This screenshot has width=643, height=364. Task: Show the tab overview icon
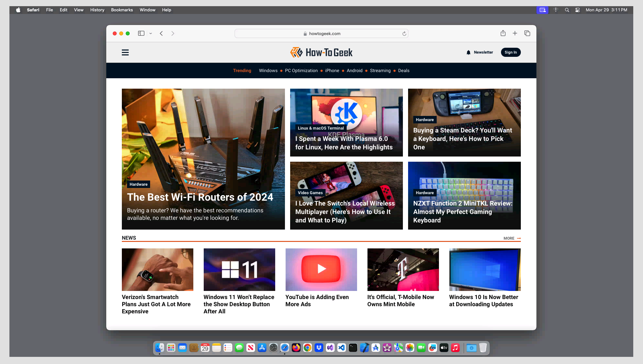tap(527, 33)
